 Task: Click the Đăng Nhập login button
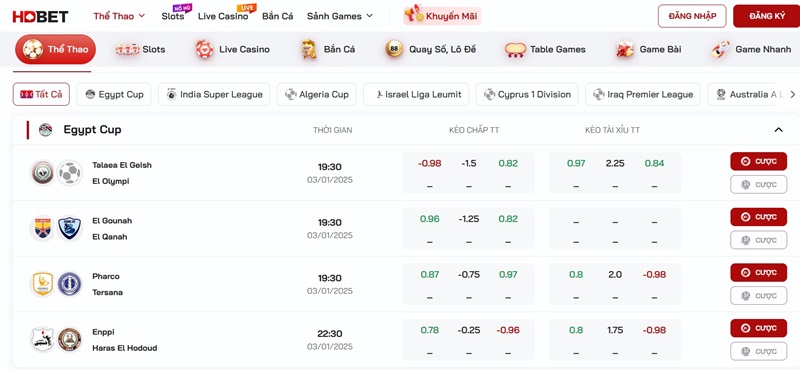click(692, 16)
